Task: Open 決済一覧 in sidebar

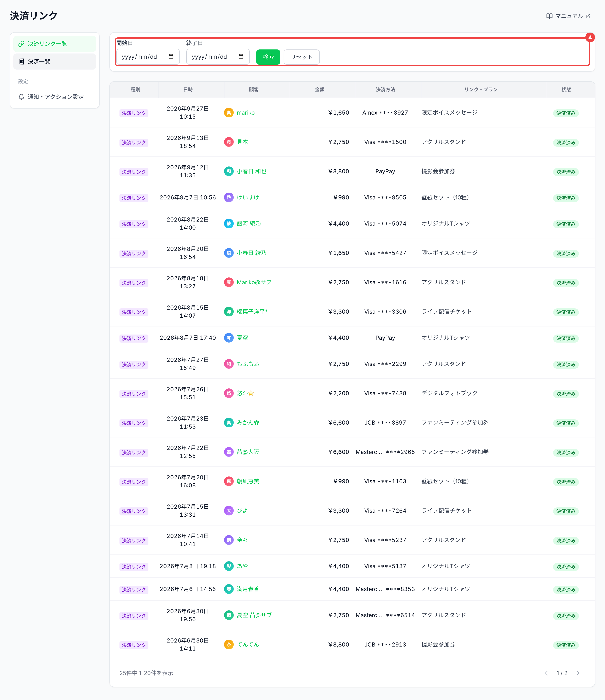Action: coord(55,62)
